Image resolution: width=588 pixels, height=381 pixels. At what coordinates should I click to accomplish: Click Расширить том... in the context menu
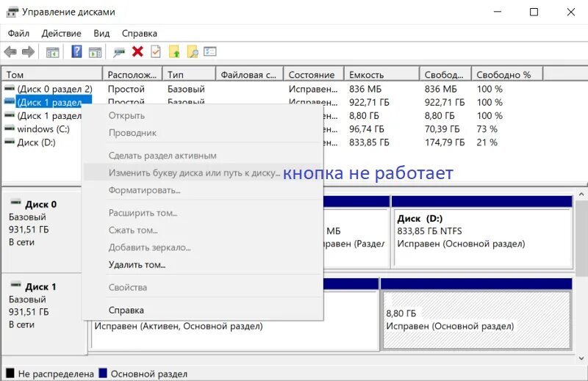203,213
